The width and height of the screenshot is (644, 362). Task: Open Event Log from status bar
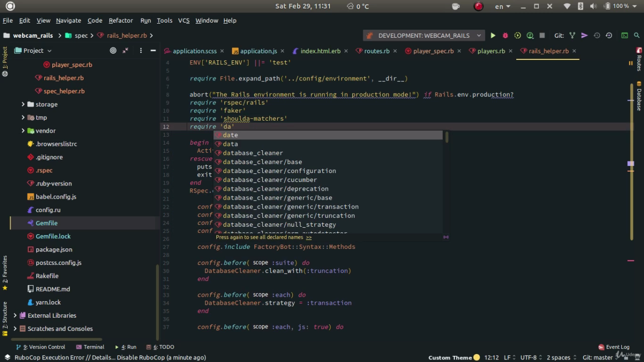(x=613, y=347)
